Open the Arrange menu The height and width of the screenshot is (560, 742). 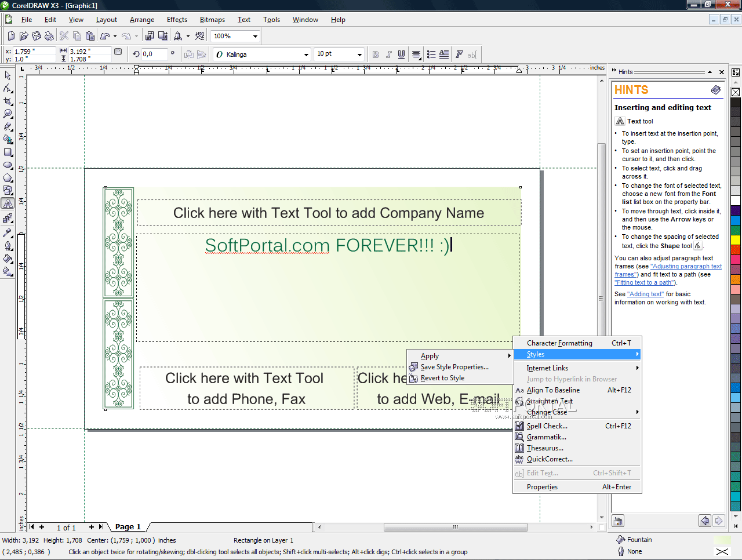point(142,20)
